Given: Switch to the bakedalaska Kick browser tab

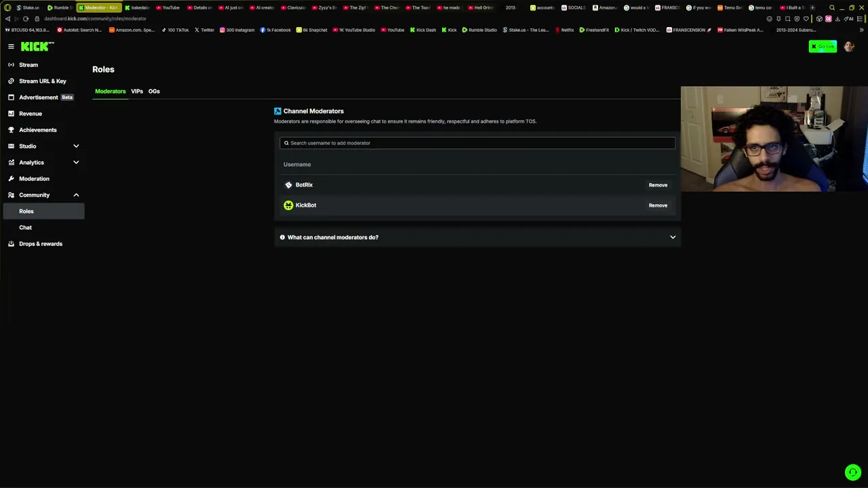Looking at the screenshot, I should [136, 7].
